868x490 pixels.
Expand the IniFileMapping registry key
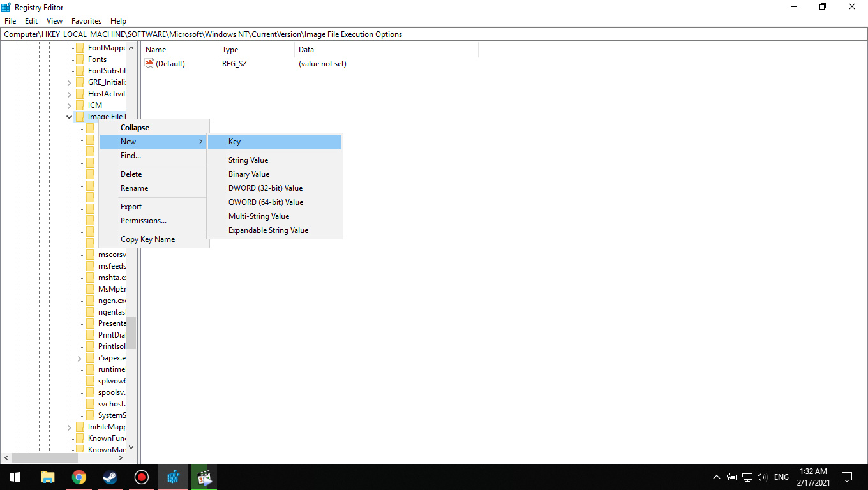69,427
